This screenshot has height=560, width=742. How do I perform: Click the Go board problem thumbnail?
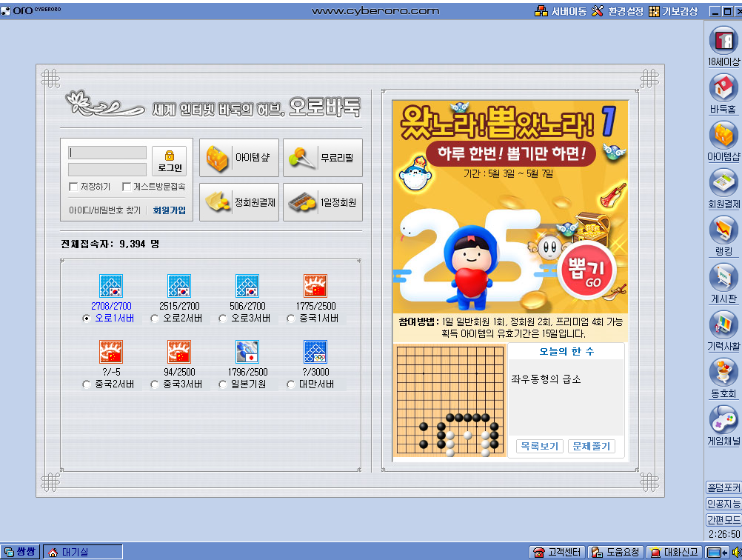449,401
